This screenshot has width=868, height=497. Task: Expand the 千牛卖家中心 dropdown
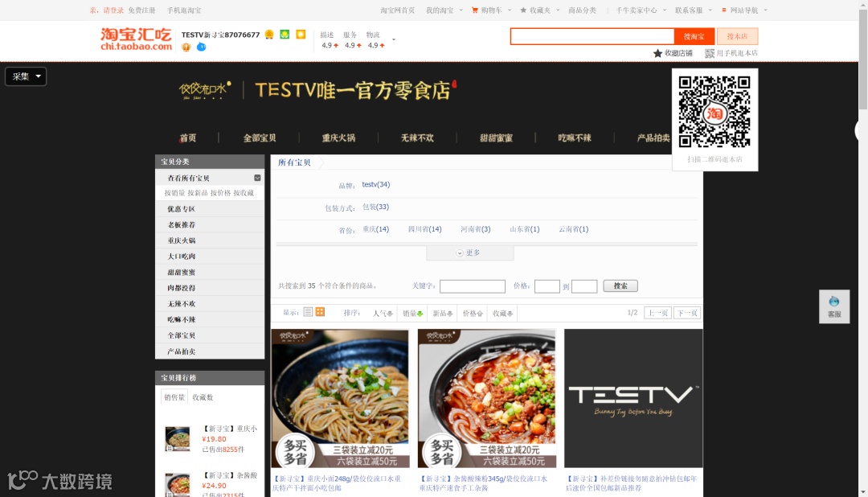tap(665, 10)
